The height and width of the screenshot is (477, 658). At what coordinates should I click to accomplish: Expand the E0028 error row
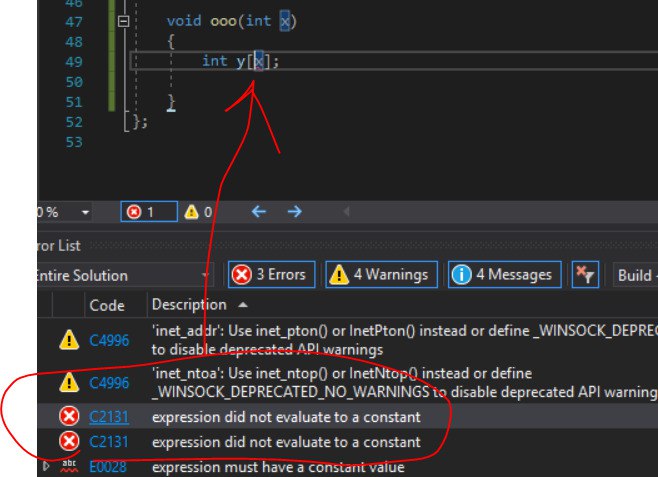coord(47,466)
